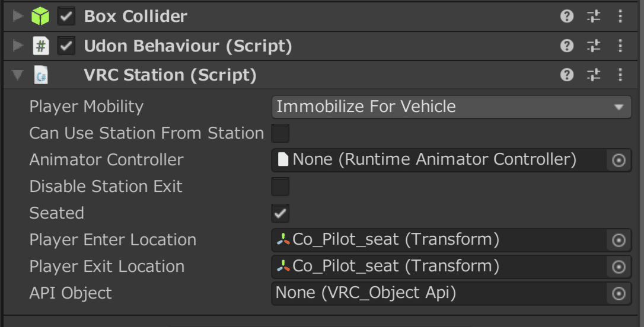
Task: Open Box Collider preset settings icon
Action: point(594,17)
